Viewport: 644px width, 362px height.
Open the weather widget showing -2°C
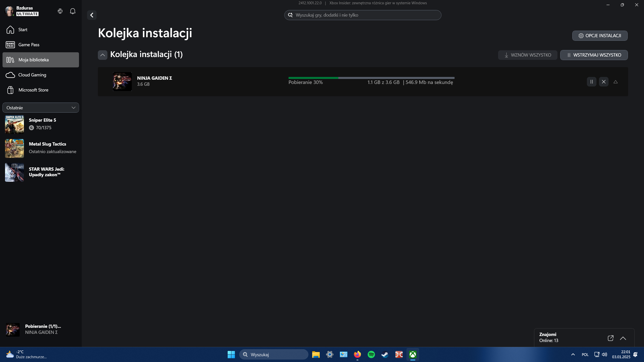coord(26,355)
